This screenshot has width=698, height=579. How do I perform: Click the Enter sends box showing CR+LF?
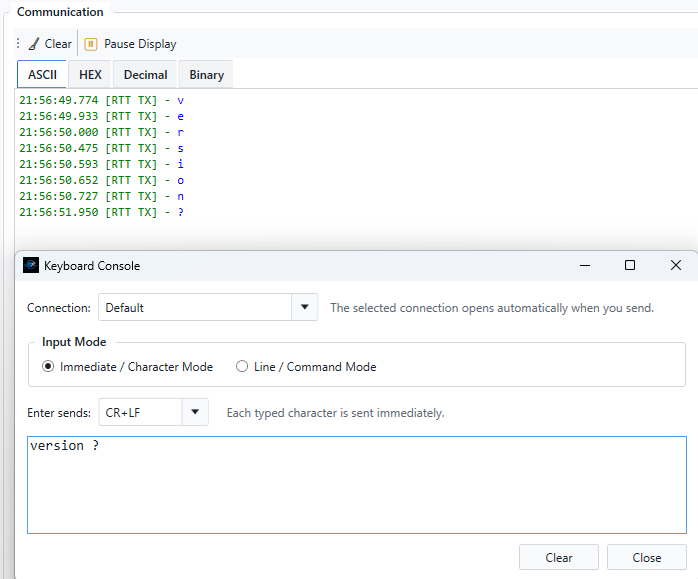[x=153, y=412]
